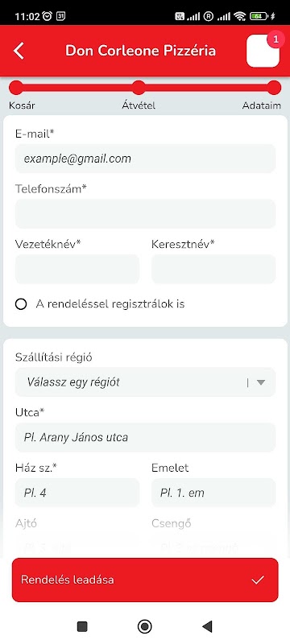The width and height of the screenshot is (290, 644).
Task: Open the Válassz egy régiót selector
Action: click(146, 382)
